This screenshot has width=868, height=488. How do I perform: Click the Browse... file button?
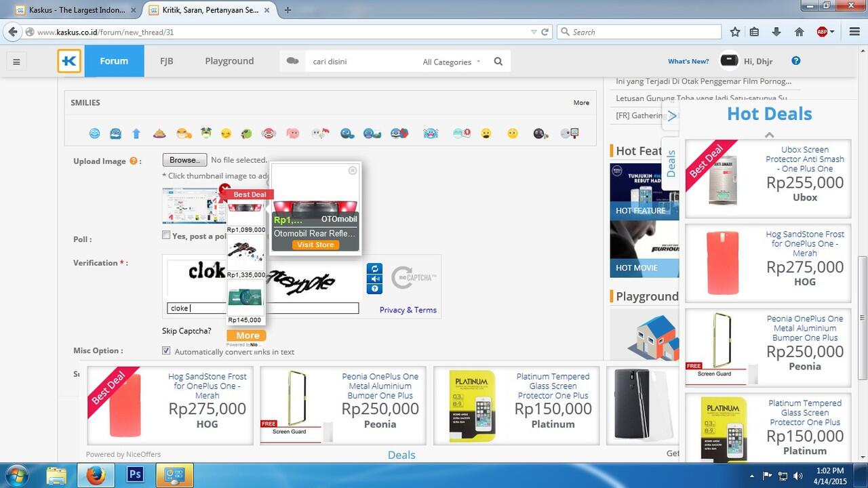pos(184,160)
